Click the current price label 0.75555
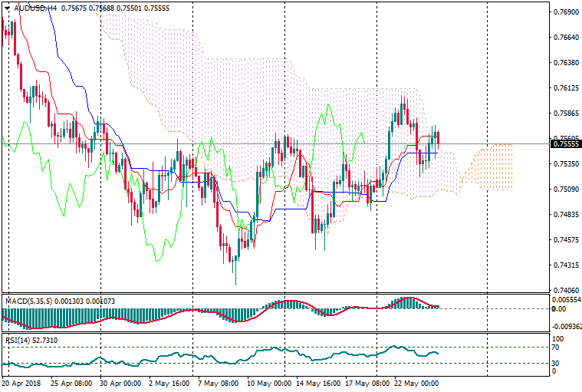The width and height of the screenshot is (582, 392). click(565, 143)
